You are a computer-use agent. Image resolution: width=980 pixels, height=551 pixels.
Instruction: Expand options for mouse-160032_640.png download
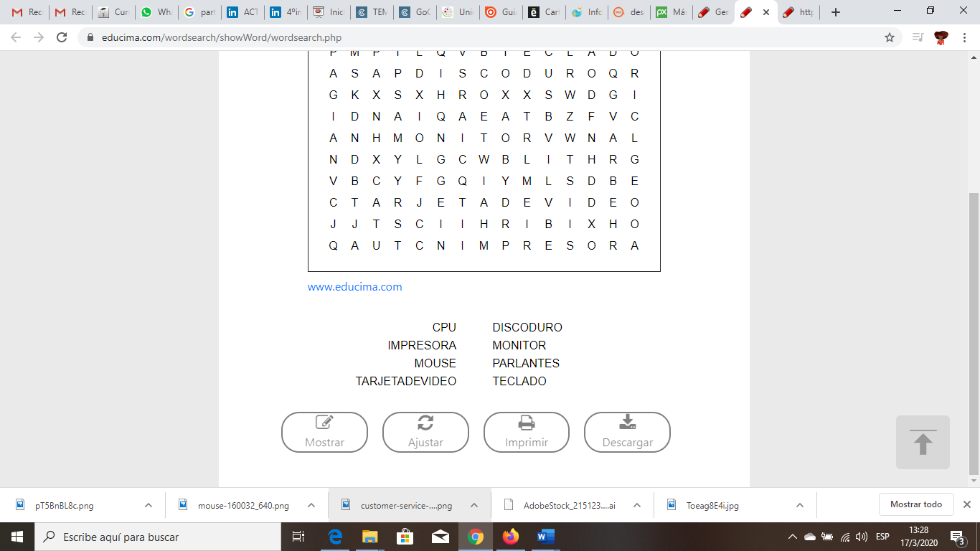311,505
